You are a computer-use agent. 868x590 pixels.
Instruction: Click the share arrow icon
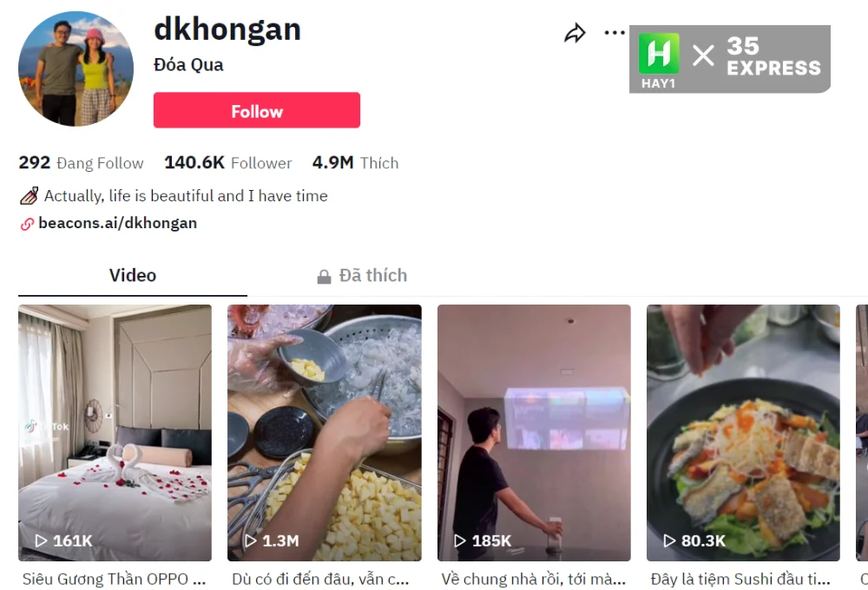(575, 33)
